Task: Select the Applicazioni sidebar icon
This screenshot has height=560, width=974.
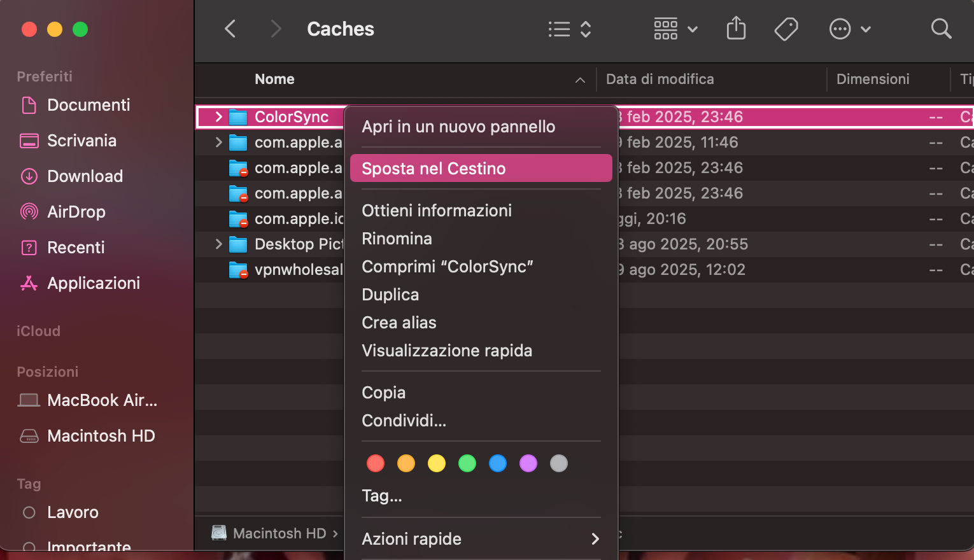Action: 29,283
